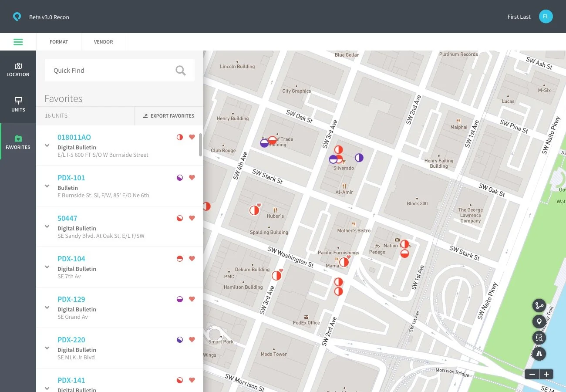Click the Export Favorites button
Screen dimensions: 566x392
pyautogui.click(x=169, y=116)
